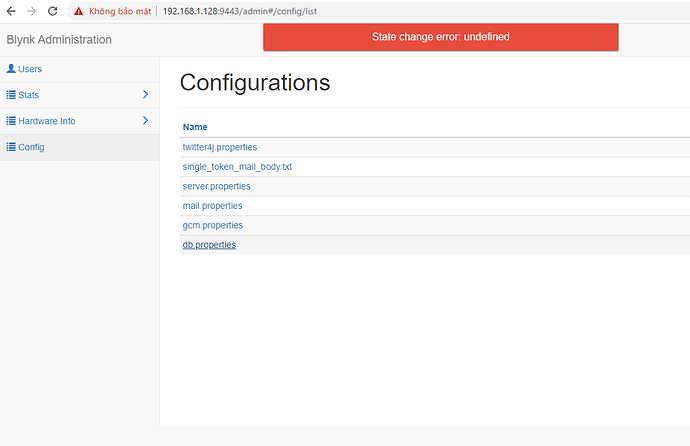Select the Config menu item
The width and height of the screenshot is (690, 446).
pyautogui.click(x=80, y=147)
